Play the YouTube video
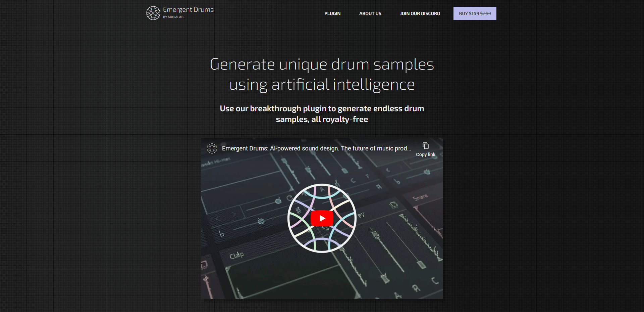Viewport: 644px width, 312px height. tap(322, 218)
